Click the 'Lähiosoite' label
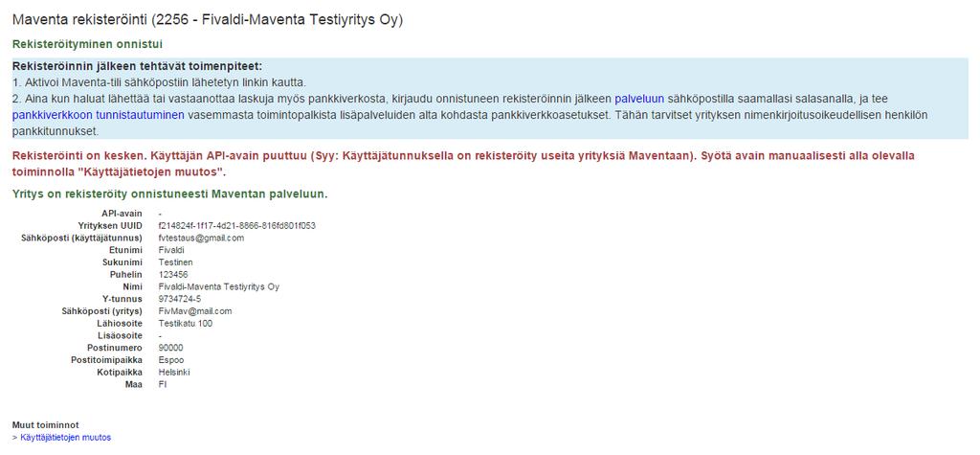Image resolution: width=980 pixels, height=455 pixels. (x=120, y=324)
